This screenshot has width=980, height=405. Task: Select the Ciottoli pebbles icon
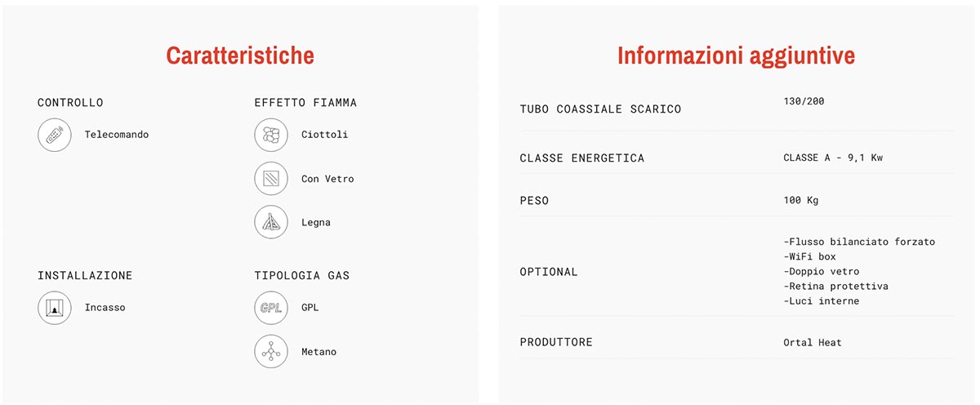tap(271, 135)
